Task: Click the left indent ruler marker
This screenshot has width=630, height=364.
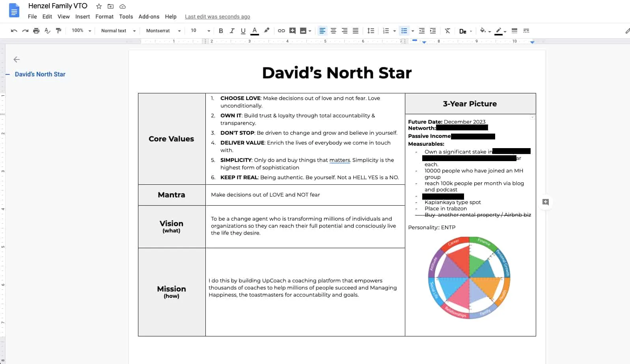Action: [424, 42]
